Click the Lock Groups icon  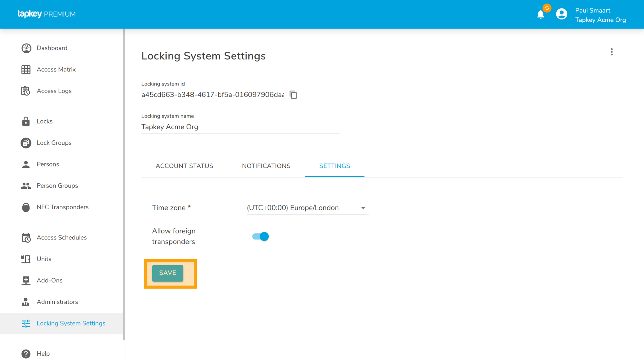pos(26,143)
